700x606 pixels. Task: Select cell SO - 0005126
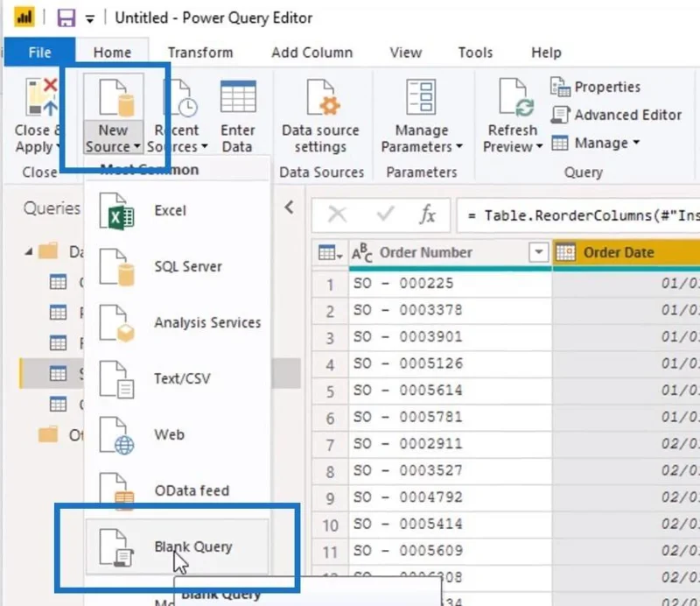[x=450, y=363]
